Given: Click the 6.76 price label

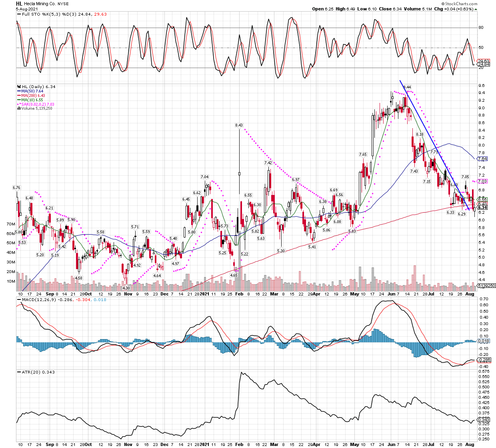Looking at the screenshot, I should coord(16,187).
